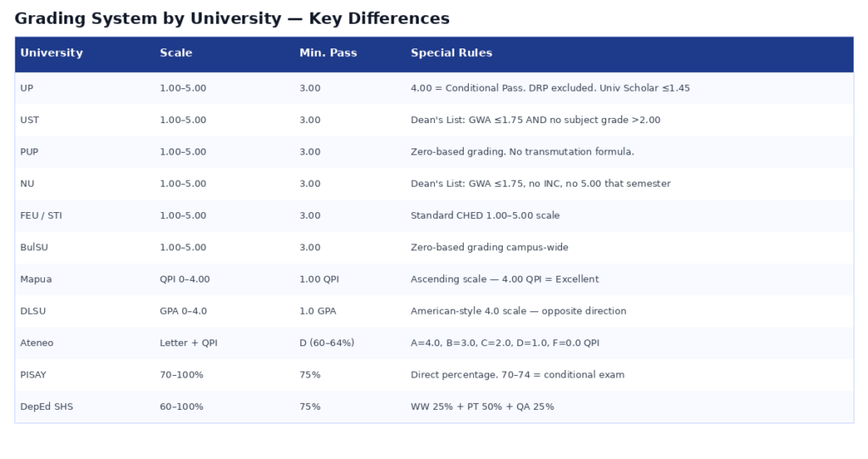Select the UP row name cell
This screenshot has width=868, height=459.
click(x=27, y=88)
